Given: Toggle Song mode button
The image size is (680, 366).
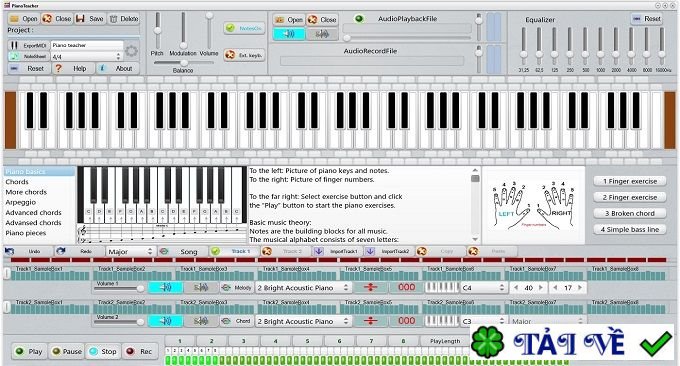Looking at the screenshot, I should pyautogui.click(x=182, y=251).
